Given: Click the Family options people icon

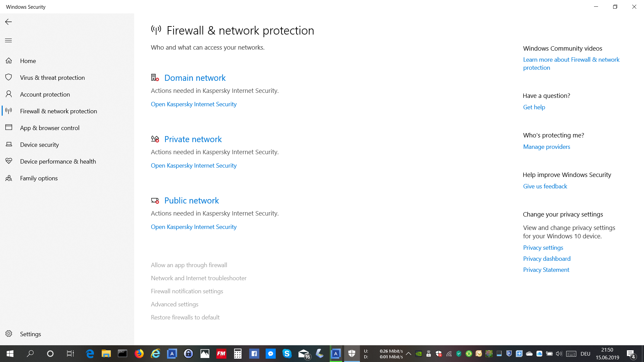Looking at the screenshot, I should [x=9, y=178].
